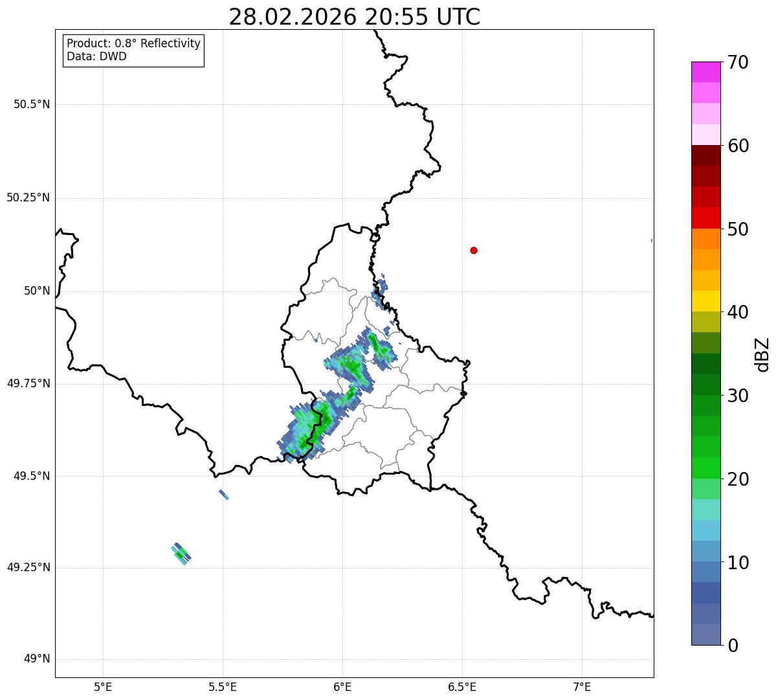The image size is (778, 700).
Task: Click the 49.25°N latitude label
Action: (x=28, y=567)
